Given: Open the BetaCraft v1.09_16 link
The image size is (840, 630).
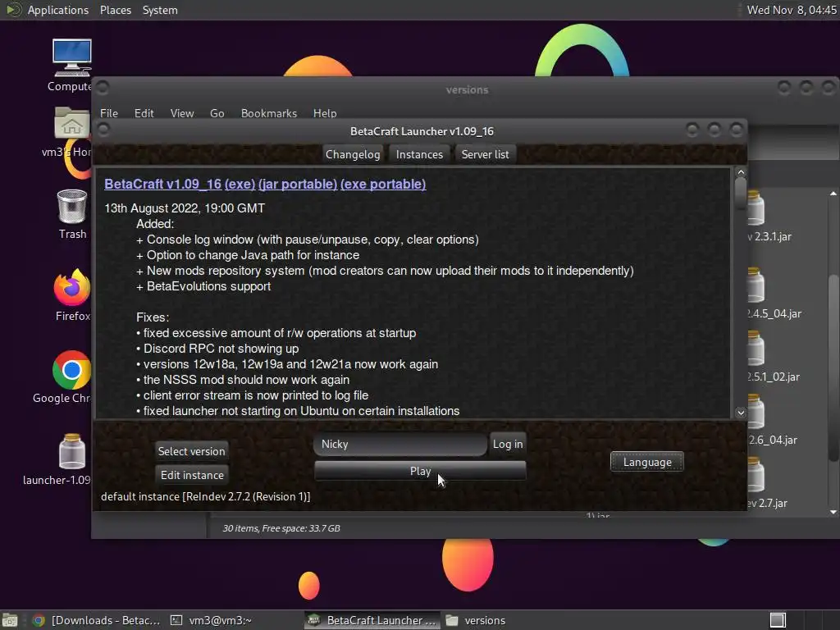Looking at the screenshot, I should click(163, 184).
